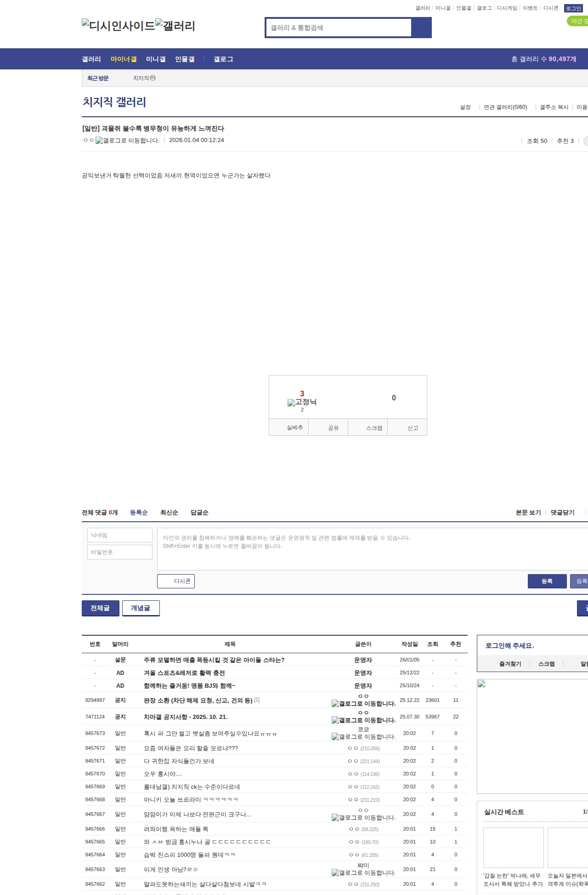The width and height of the screenshot is (588, 895).
Task: Click post number 9457666 in the list
Action: coord(95,829)
